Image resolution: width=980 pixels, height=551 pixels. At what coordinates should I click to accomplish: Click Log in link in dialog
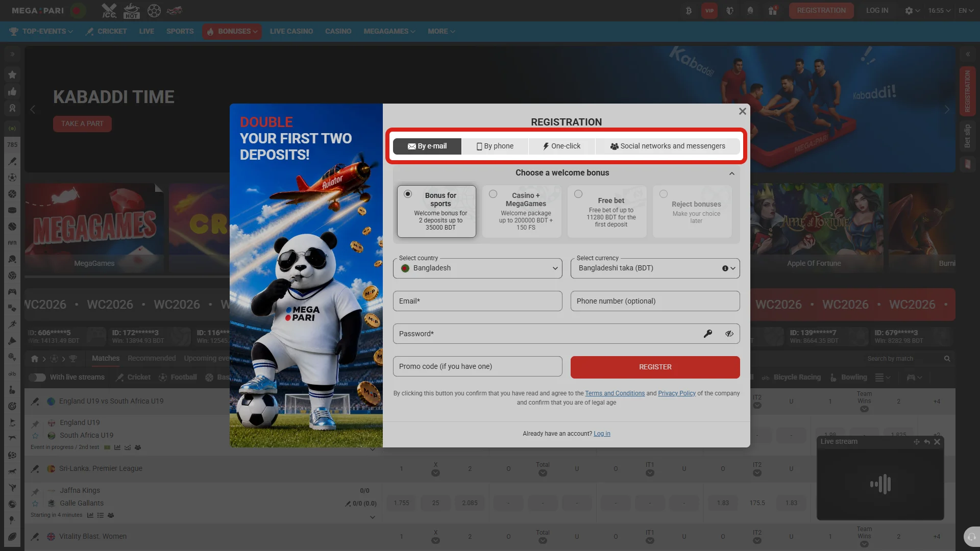tap(602, 434)
